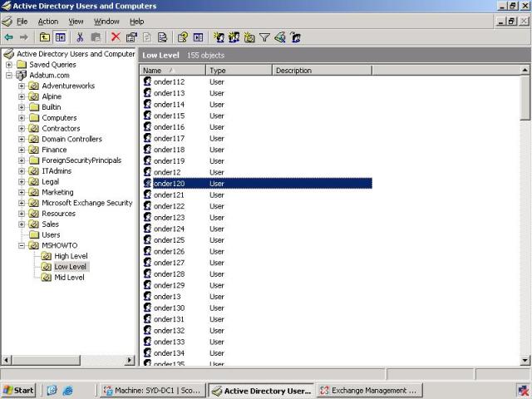532x399 pixels.
Task: Click the Help question mark icon
Action: (x=183, y=37)
